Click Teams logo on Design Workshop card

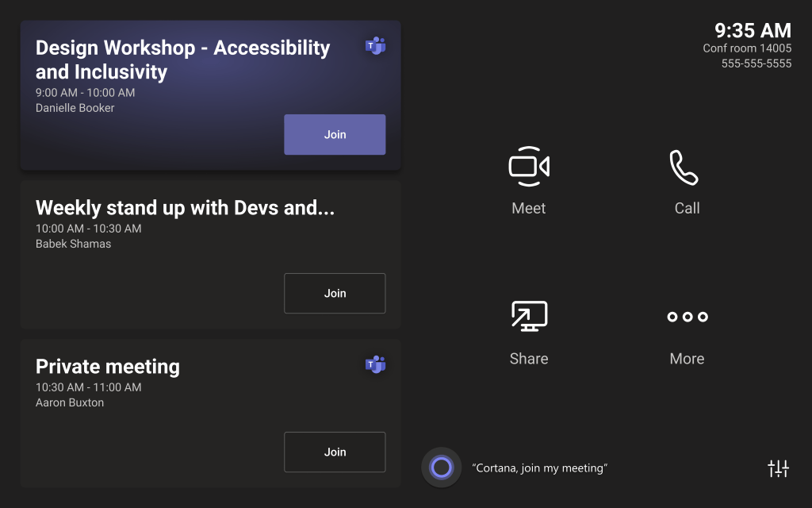click(375, 46)
